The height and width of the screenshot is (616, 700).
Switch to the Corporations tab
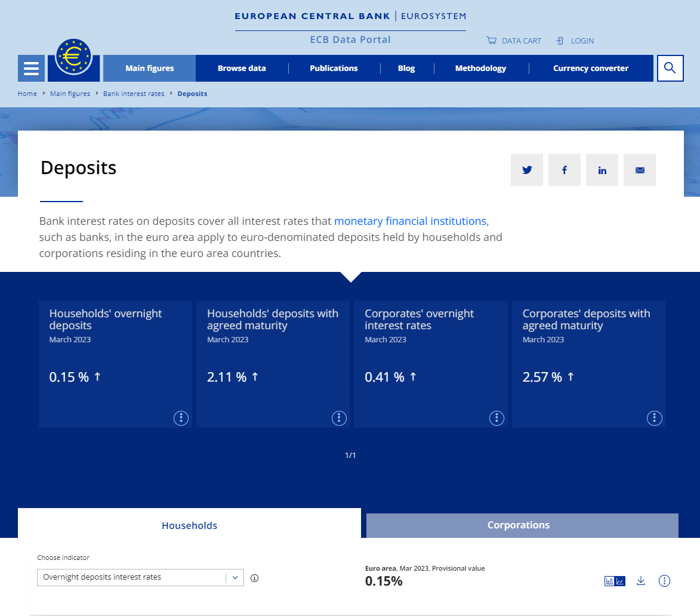519,525
